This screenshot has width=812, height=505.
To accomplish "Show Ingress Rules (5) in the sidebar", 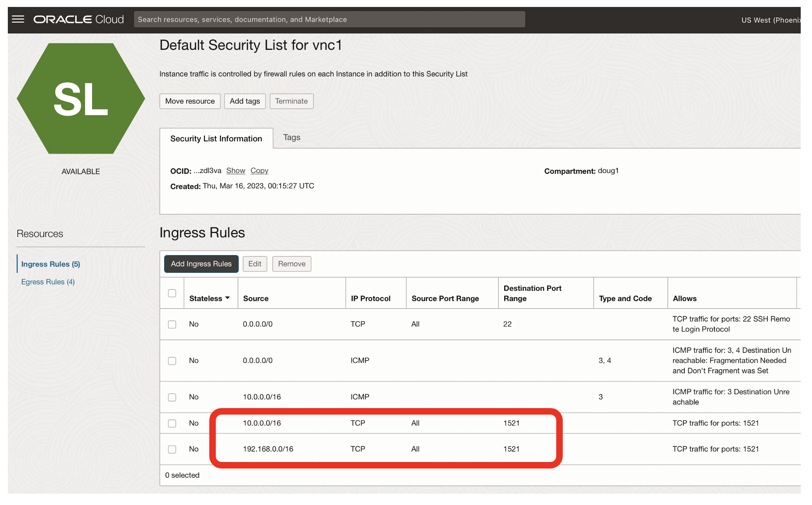I will [x=50, y=264].
